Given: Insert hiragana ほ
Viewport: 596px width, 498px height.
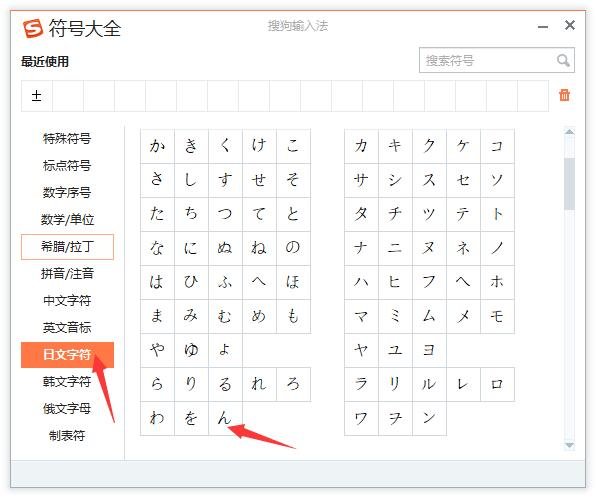Looking at the screenshot, I should click(x=293, y=282).
